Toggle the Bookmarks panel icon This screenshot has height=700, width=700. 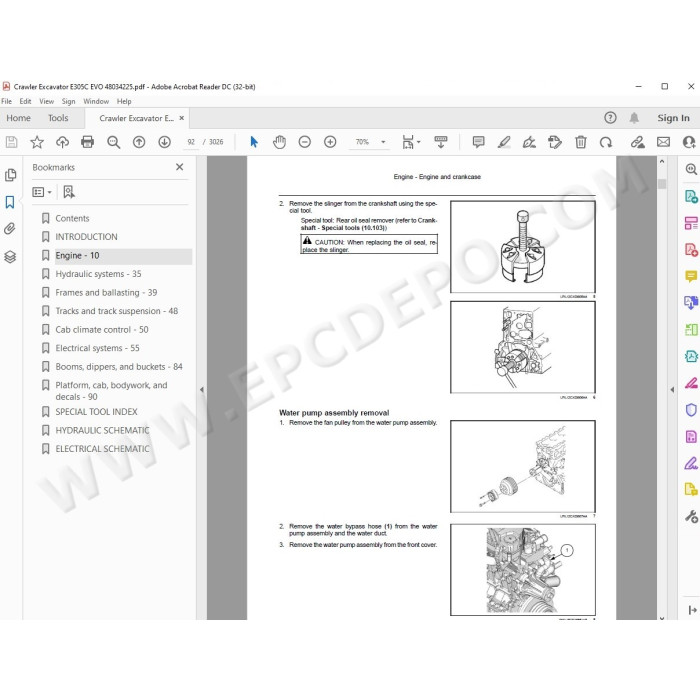[x=10, y=202]
